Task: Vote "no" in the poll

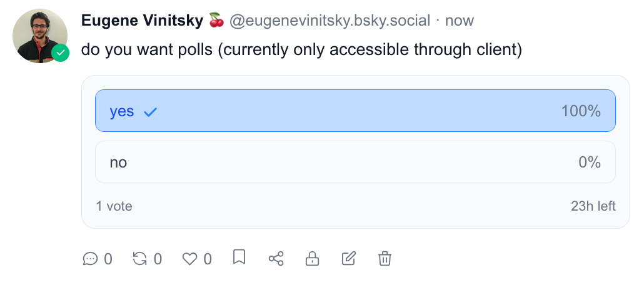Action: click(x=355, y=162)
